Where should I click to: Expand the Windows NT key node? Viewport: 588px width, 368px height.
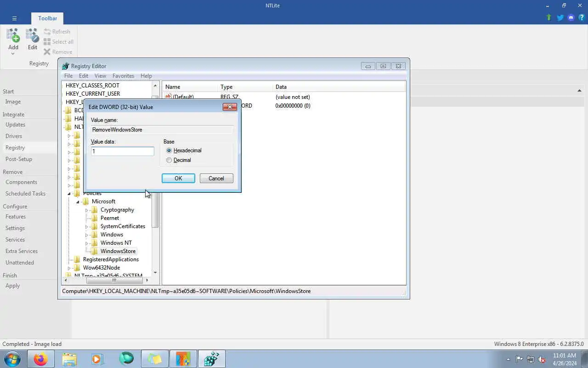click(86, 243)
